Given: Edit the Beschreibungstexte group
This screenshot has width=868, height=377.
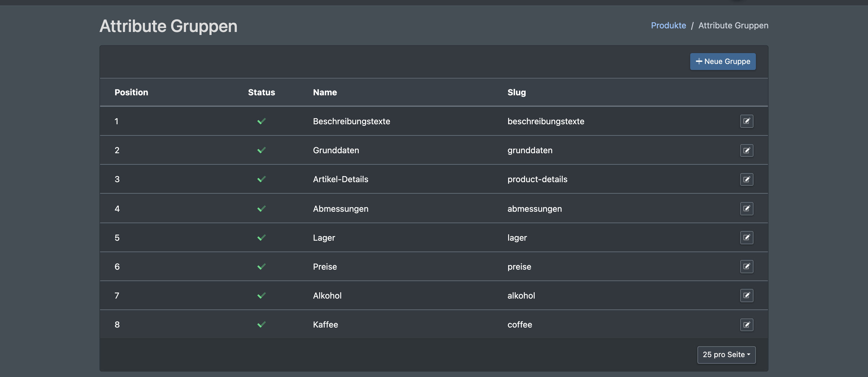Looking at the screenshot, I should [x=746, y=121].
